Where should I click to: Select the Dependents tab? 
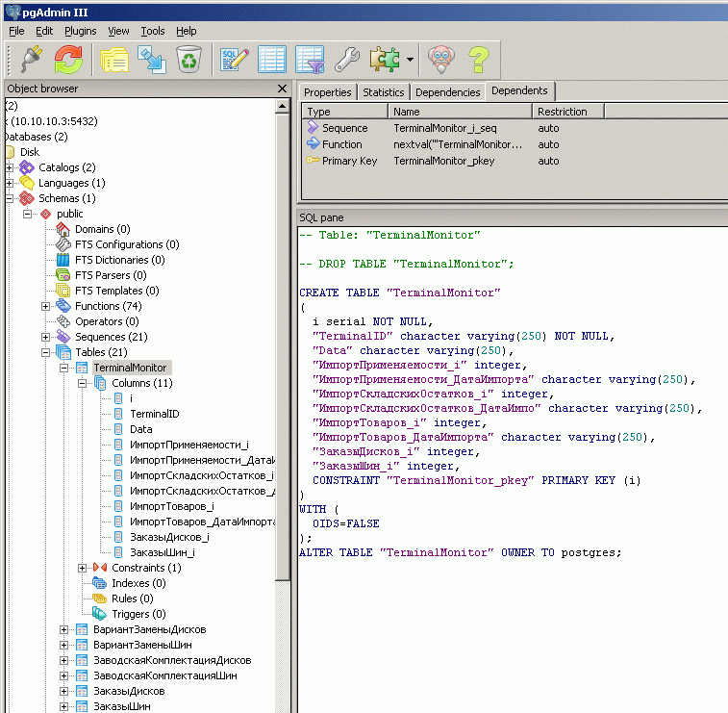coord(519,90)
